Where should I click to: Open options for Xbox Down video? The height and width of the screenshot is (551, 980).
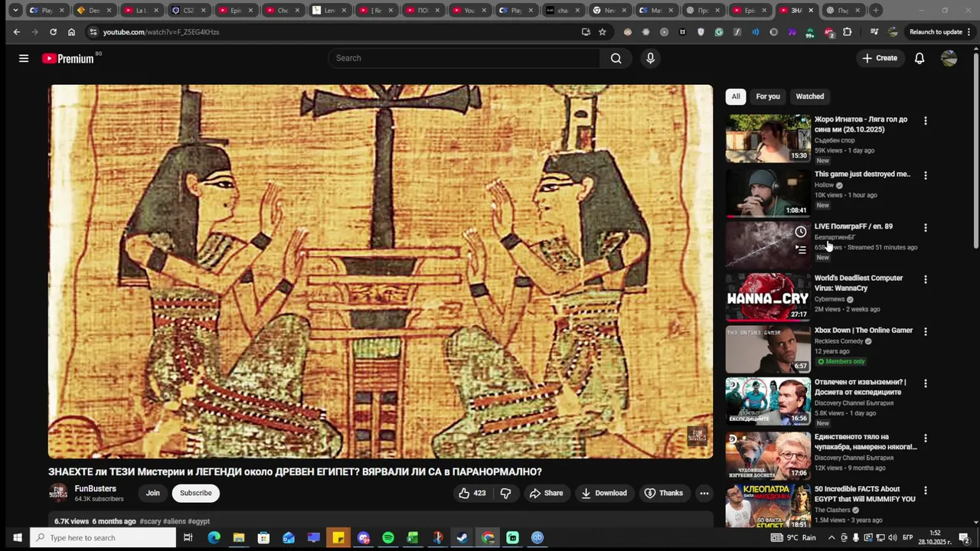pyautogui.click(x=925, y=331)
